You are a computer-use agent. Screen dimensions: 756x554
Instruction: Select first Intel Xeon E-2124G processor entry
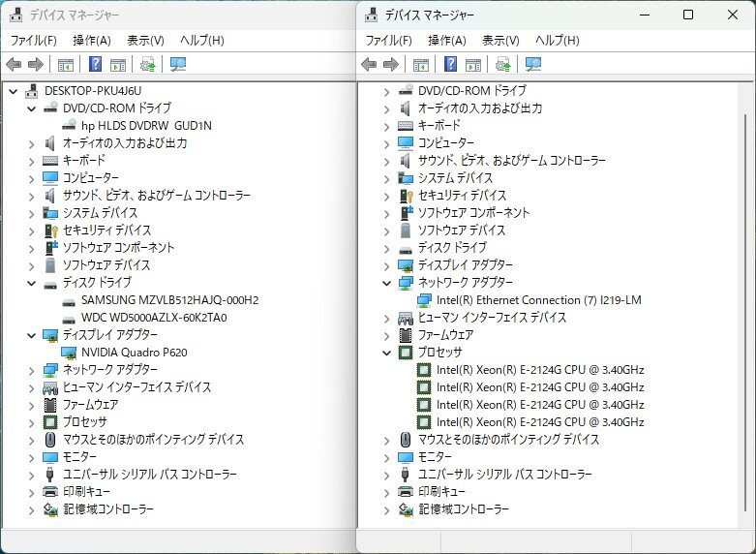[540, 370]
